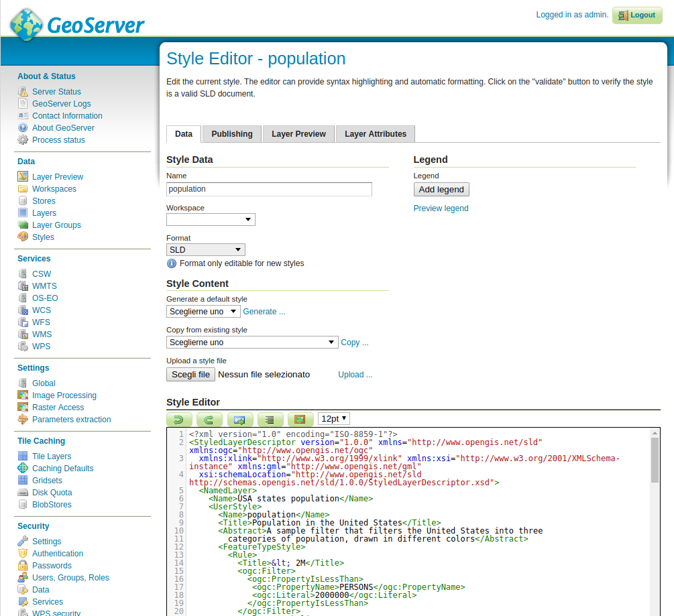Click the Copy ... link

tap(355, 343)
